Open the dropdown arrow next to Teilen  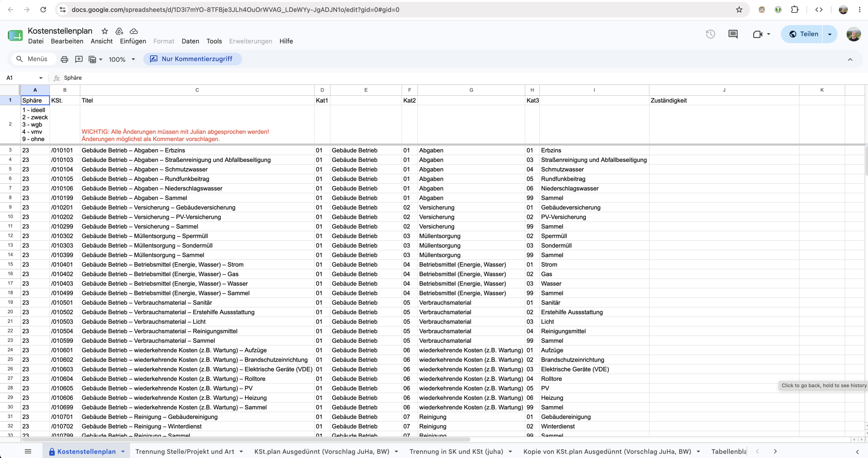(830, 34)
